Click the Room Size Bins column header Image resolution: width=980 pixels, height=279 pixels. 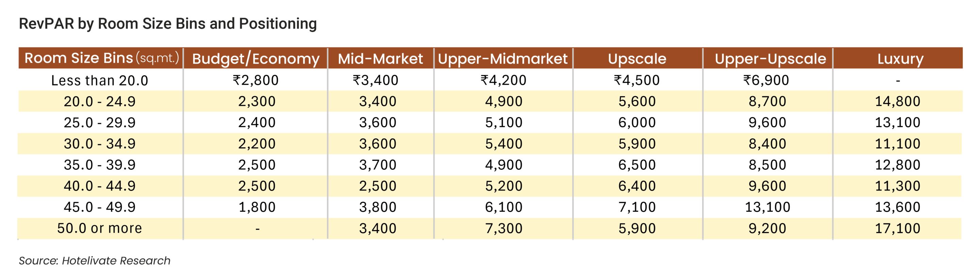pyautogui.click(x=101, y=58)
